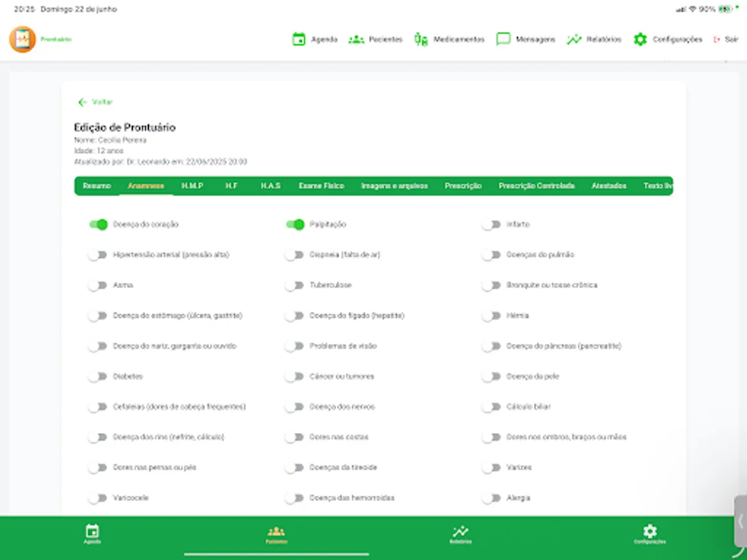Enable the Varizes toggle

click(x=491, y=467)
